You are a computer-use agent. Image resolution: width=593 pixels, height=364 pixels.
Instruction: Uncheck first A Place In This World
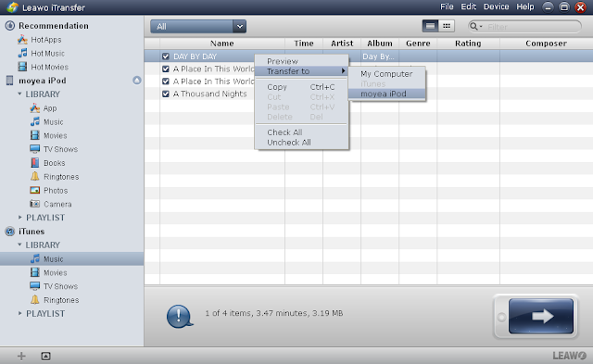coord(166,69)
